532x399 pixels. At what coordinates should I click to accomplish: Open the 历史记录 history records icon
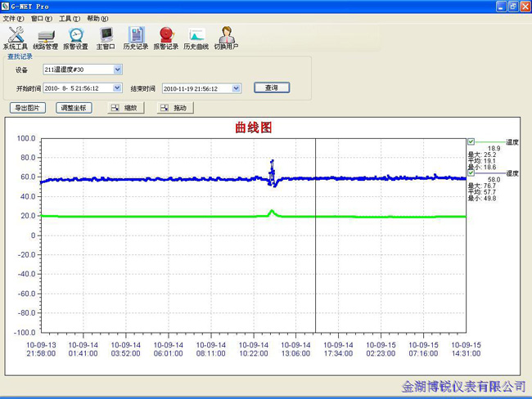click(x=136, y=37)
